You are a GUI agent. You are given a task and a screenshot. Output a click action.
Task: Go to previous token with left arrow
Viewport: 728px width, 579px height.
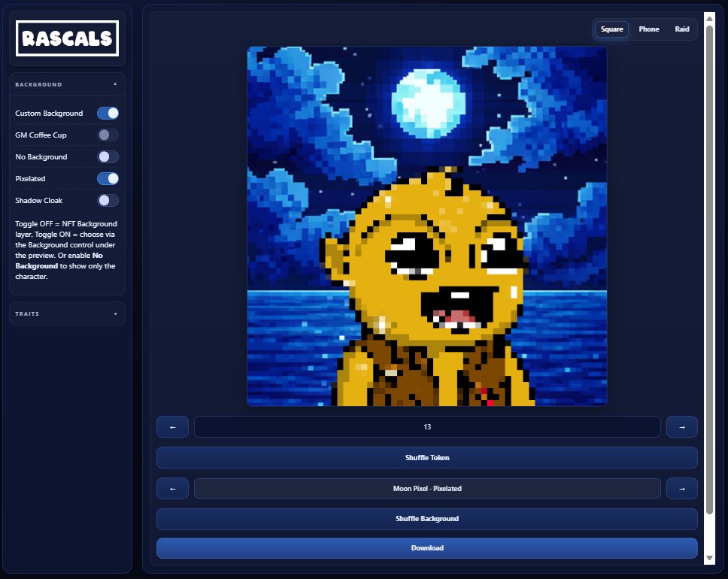coord(173,427)
